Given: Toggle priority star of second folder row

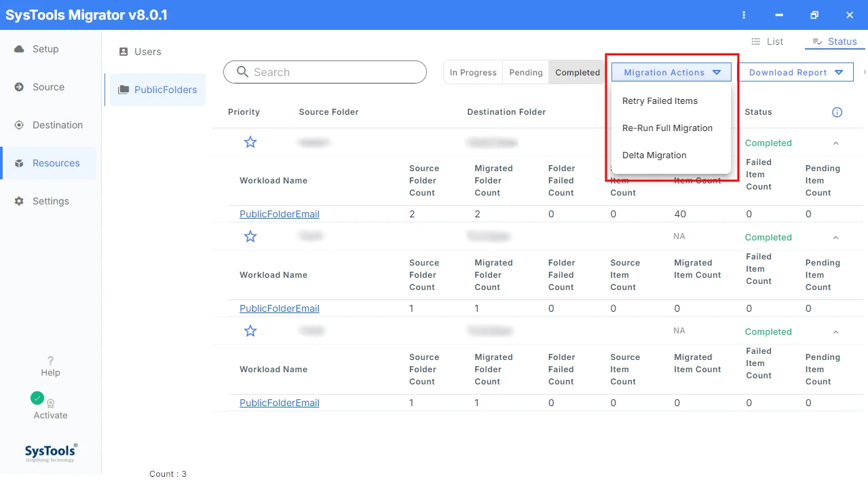Looking at the screenshot, I should click(x=250, y=236).
